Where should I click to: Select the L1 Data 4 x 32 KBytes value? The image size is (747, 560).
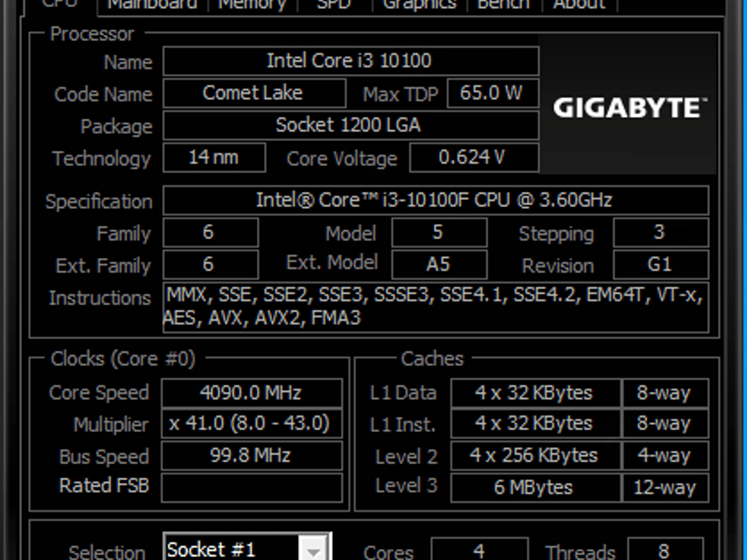[x=535, y=393]
